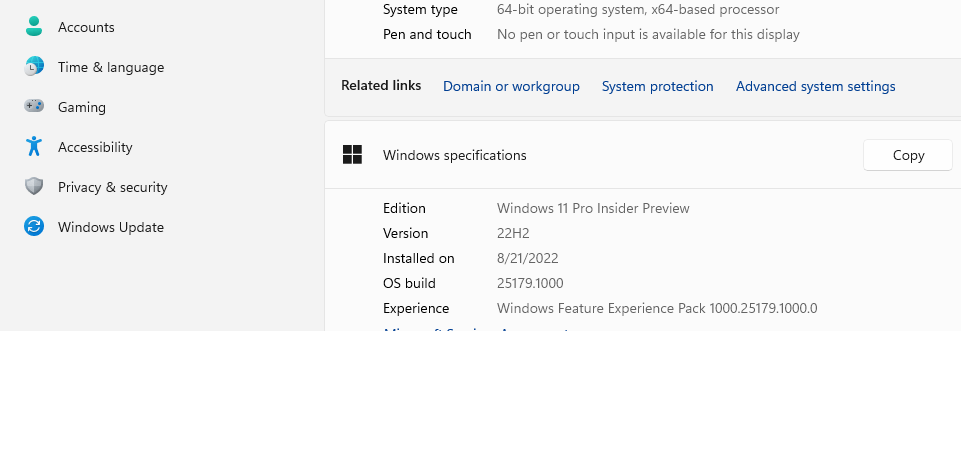
Task: Click the Time & language globe icon
Action: [x=34, y=67]
